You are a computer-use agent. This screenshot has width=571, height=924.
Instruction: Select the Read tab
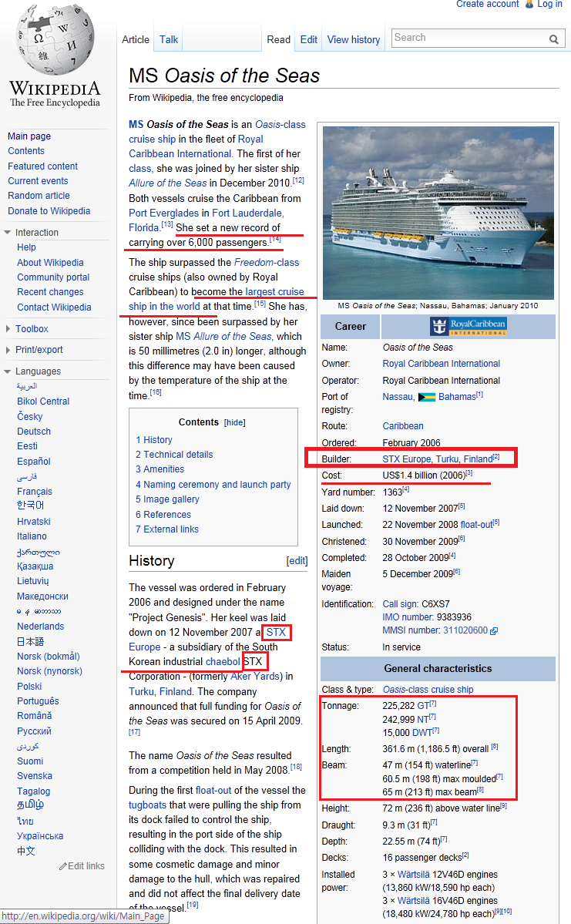pos(278,39)
